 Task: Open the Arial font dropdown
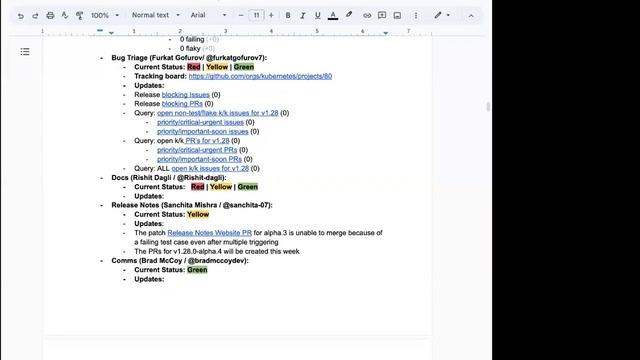(x=208, y=15)
